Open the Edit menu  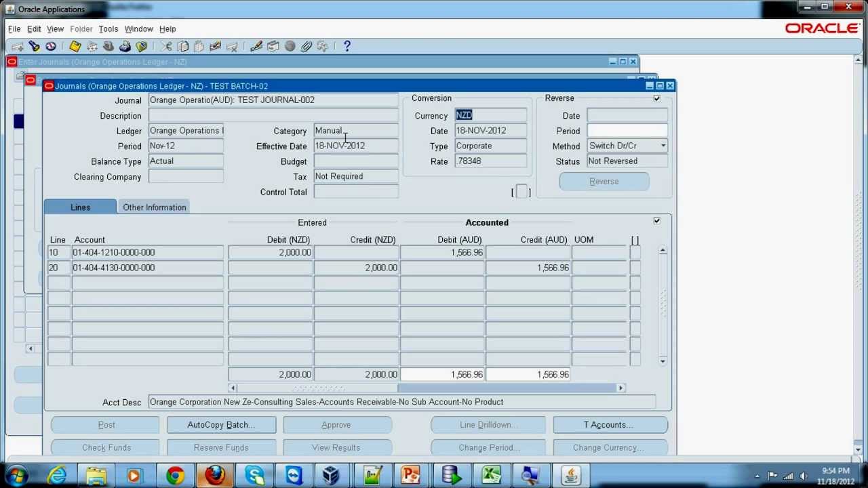click(34, 29)
